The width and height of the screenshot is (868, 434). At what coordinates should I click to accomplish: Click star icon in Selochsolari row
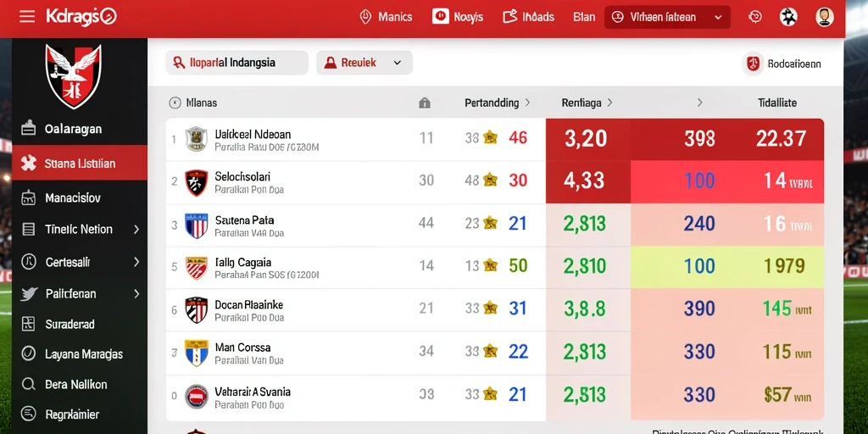(490, 180)
